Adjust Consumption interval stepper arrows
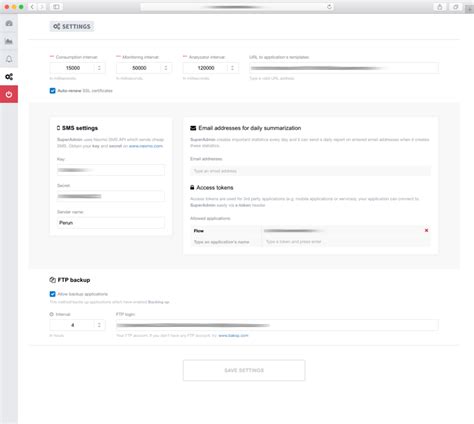 99,68
